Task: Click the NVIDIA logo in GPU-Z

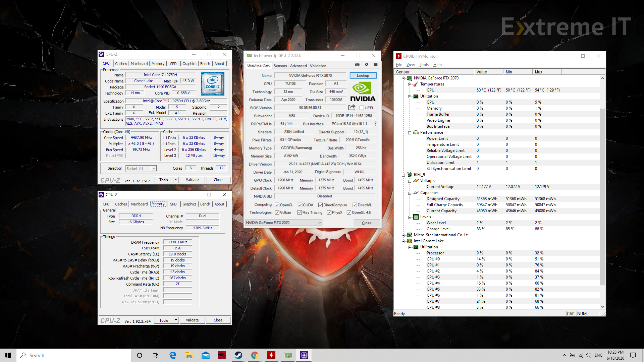Action: coord(363,92)
